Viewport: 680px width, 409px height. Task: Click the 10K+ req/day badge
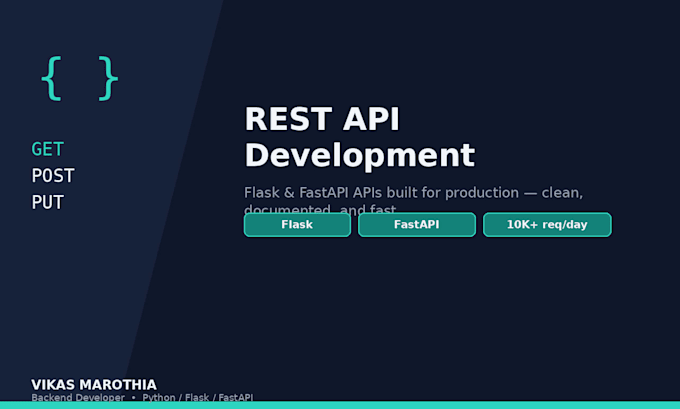pos(547,225)
